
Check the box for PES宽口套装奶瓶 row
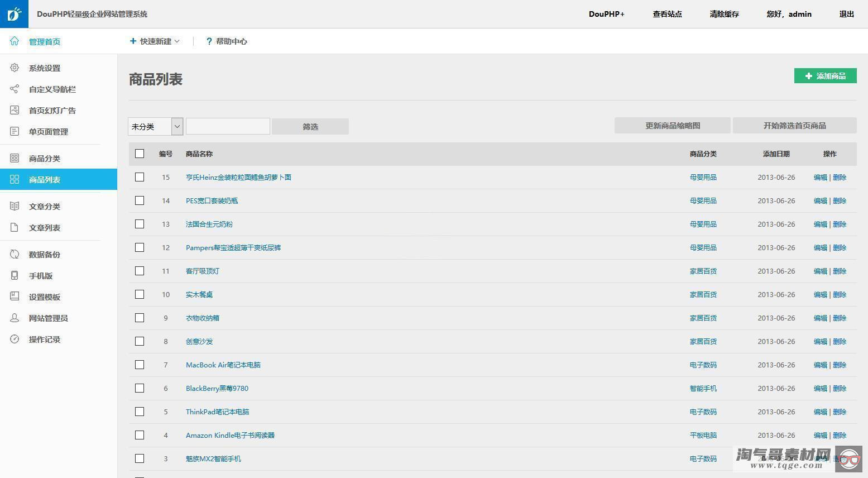pos(140,200)
